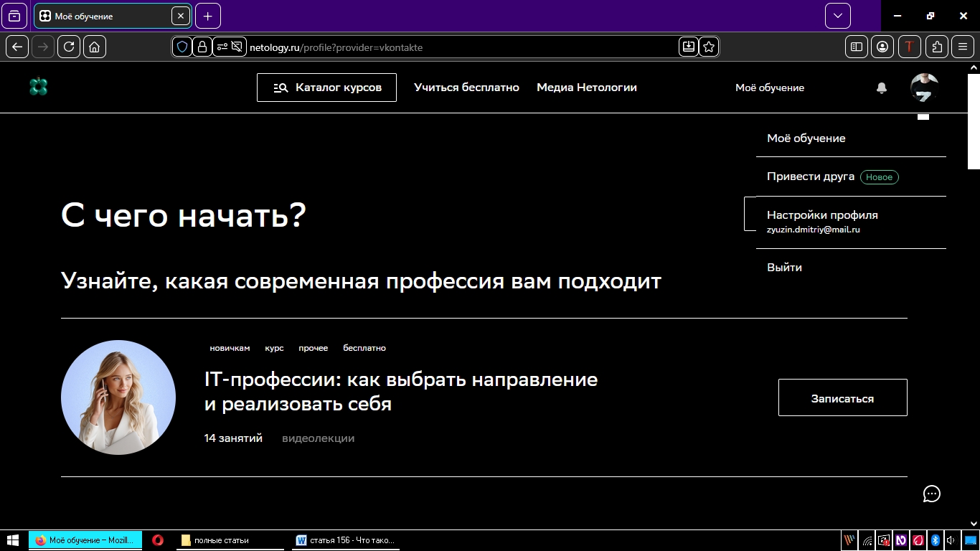Click the 'Записаться' button

tap(842, 397)
